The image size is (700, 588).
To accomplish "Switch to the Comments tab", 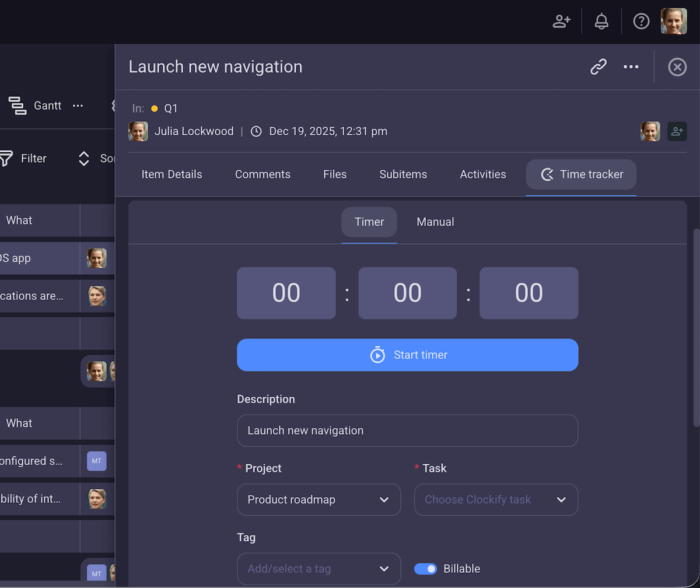I will (262, 174).
